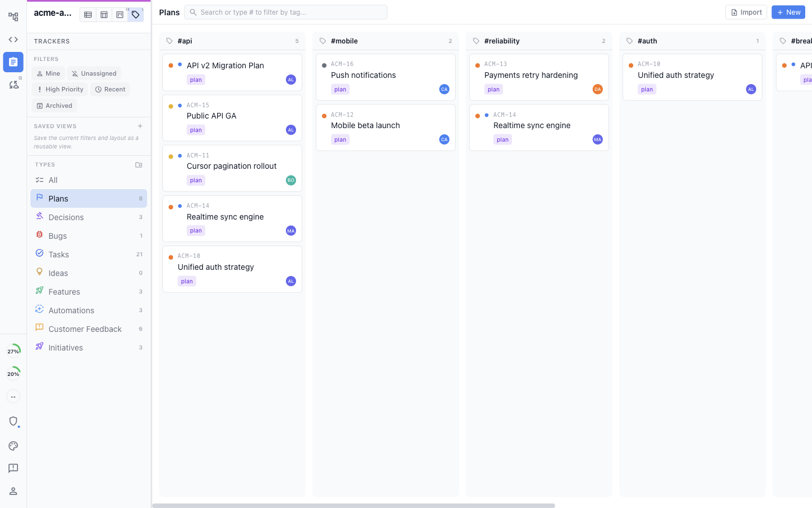Select the Bugs type
Viewport: 812px width, 508px height.
pyautogui.click(x=89, y=236)
